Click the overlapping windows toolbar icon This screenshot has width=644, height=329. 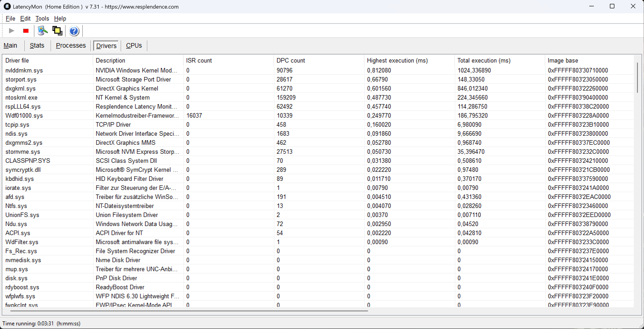click(x=57, y=31)
